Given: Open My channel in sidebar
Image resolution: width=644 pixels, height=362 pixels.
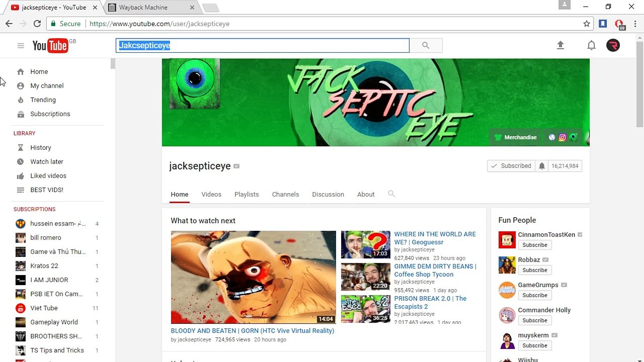Looking at the screenshot, I should pyautogui.click(x=47, y=86).
